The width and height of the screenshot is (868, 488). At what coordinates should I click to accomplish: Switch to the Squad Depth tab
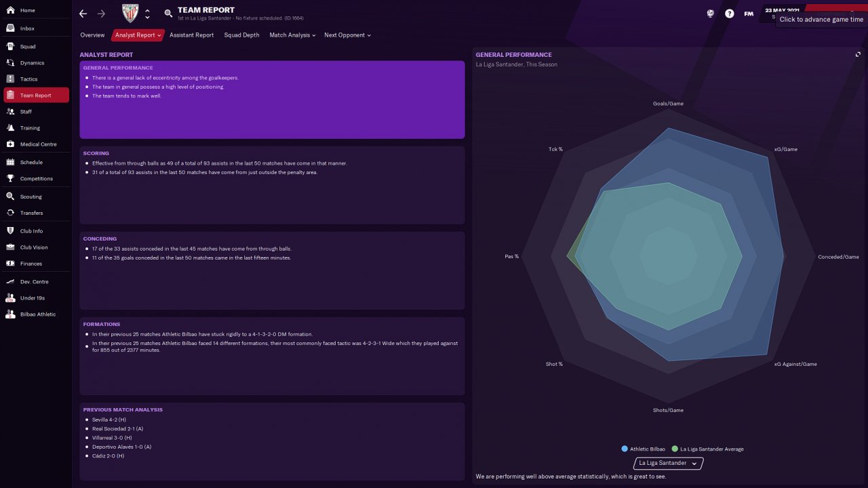241,35
